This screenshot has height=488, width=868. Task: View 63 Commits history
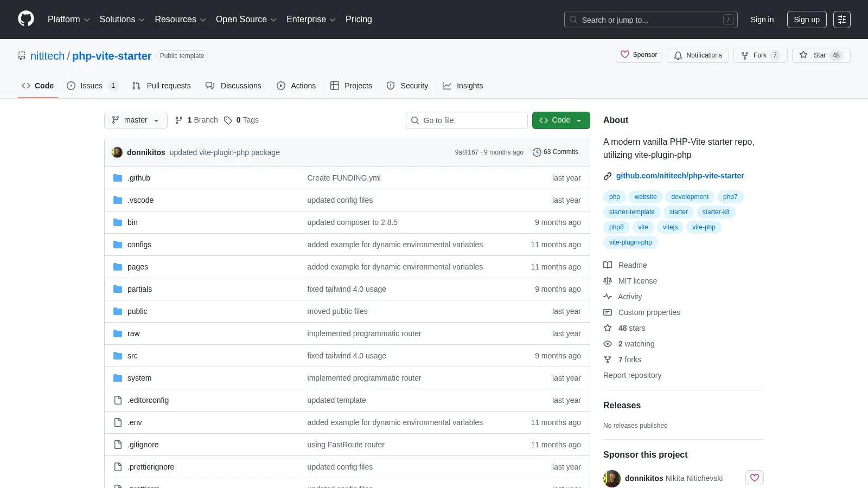click(x=556, y=152)
